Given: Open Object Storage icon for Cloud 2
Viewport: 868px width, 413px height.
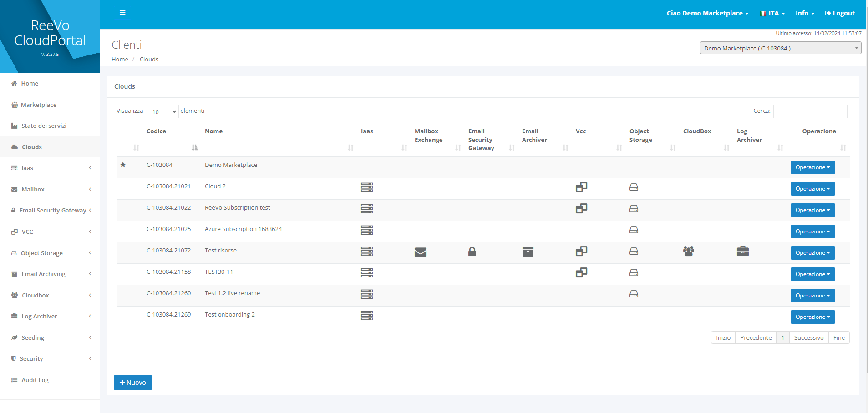Looking at the screenshot, I should [x=634, y=187].
